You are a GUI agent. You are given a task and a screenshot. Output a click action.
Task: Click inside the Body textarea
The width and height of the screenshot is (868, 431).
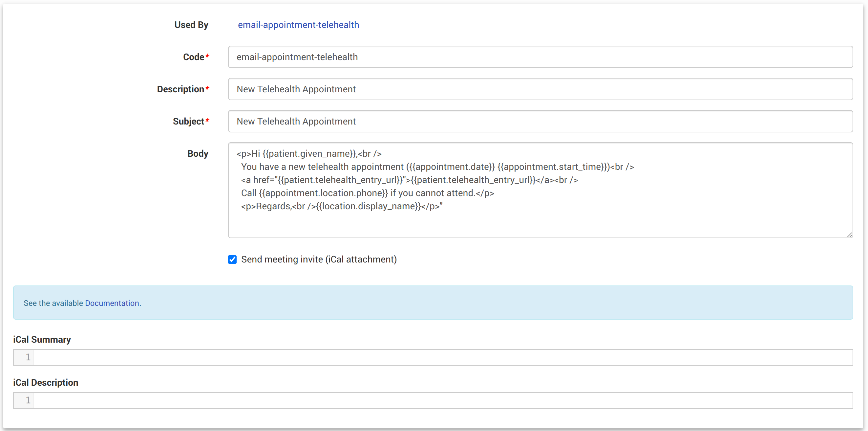coord(540,219)
